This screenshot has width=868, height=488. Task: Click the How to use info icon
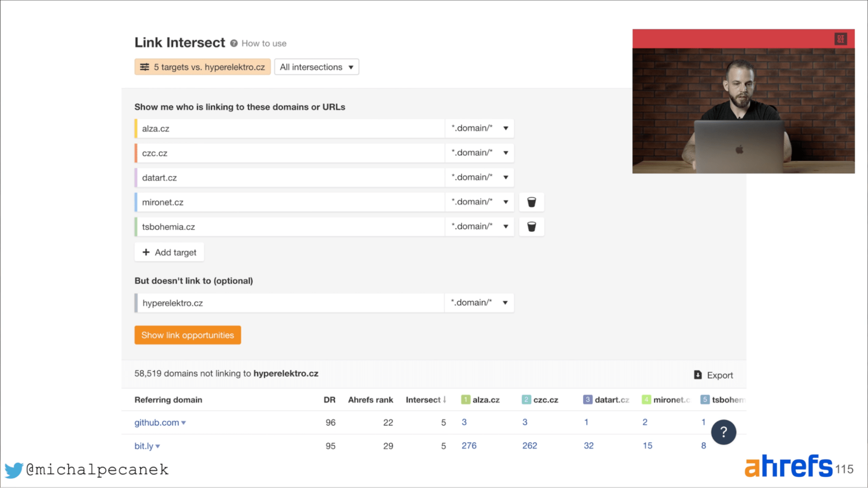234,43
